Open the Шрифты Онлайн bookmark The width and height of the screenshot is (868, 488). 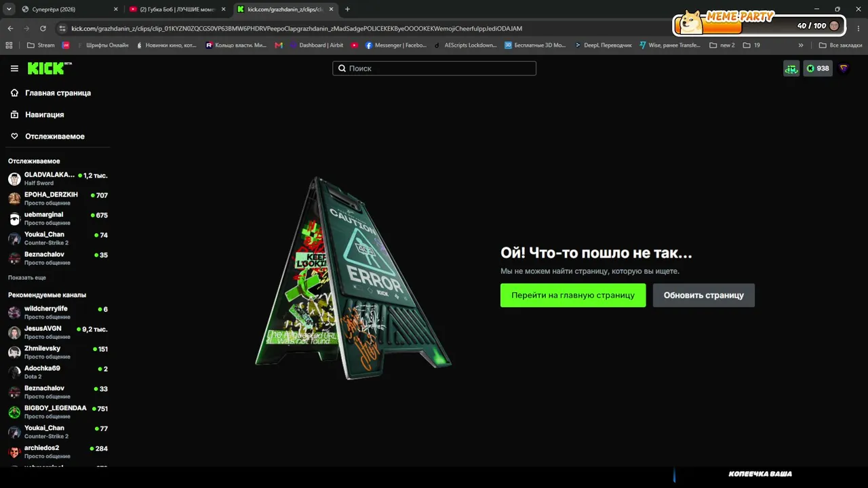click(x=103, y=45)
